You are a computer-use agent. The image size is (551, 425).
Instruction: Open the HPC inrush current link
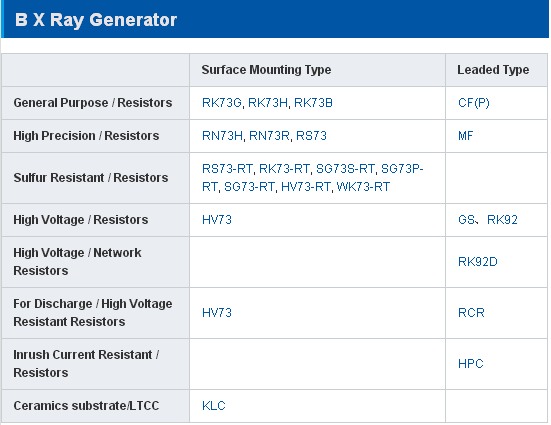pyautogui.click(x=471, y=364)
